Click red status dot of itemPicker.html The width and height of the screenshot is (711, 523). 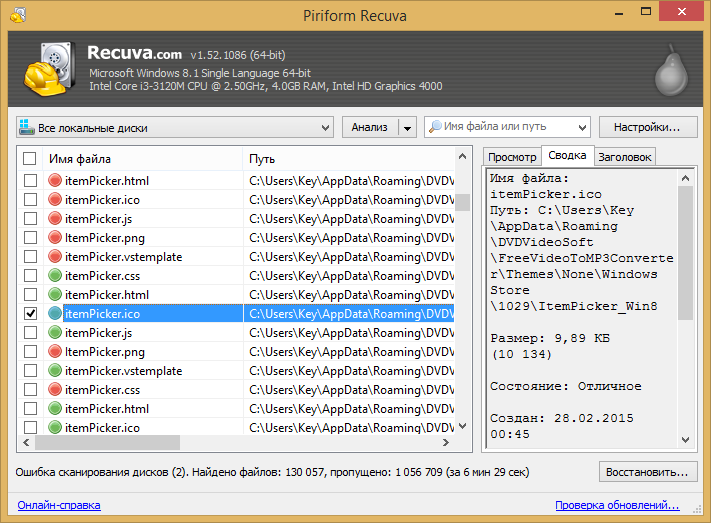55,181
